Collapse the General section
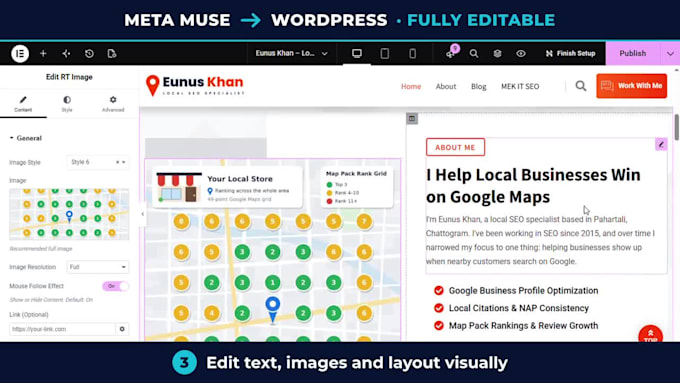 click(26, 138)
